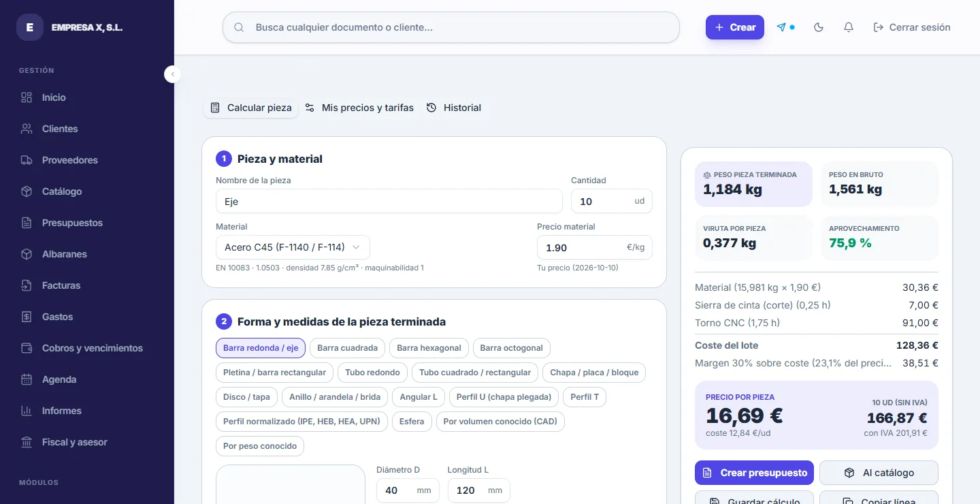Screen dimensions: 980x504
Task: Select Por peso conocido option
Action: (x=260, y=446)
